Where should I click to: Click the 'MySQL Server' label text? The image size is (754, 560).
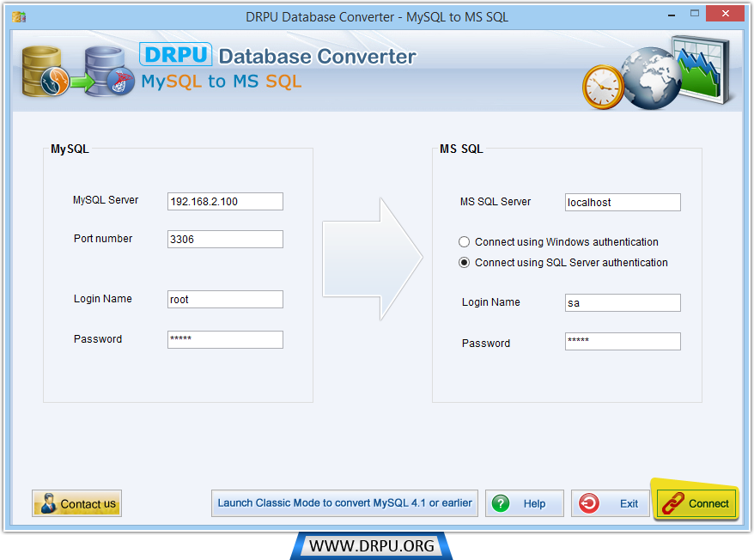[106, 200]
